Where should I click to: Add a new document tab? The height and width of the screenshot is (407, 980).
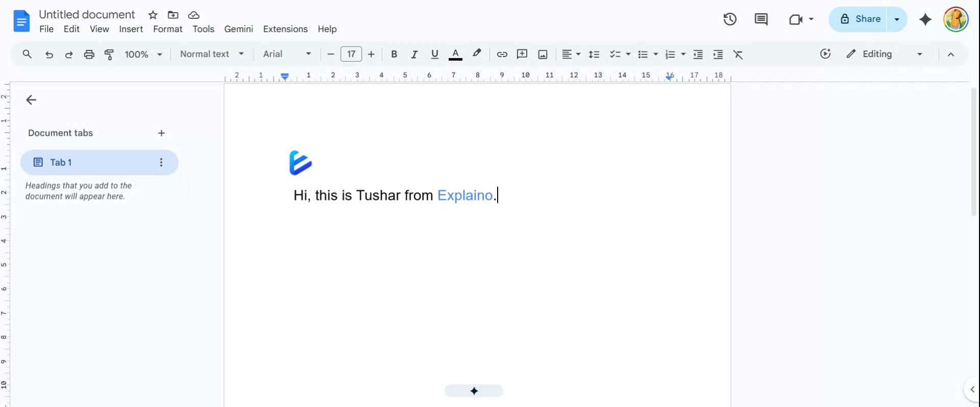tap(161, 133)
